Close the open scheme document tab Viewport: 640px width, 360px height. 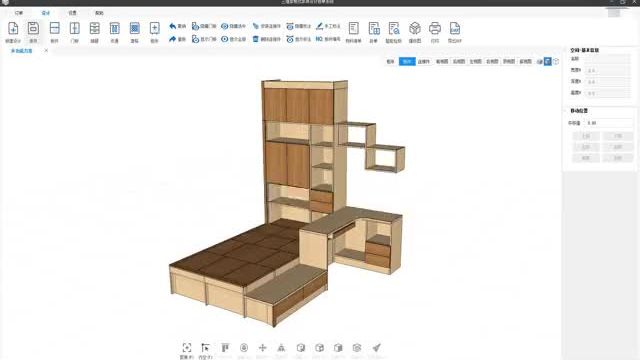[x=46, y=51]
